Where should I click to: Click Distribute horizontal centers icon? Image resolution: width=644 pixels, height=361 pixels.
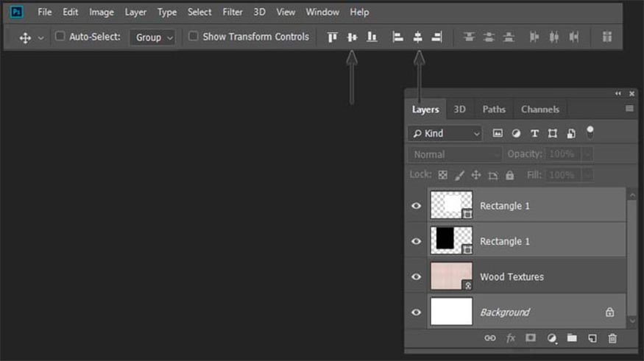click(554, 37)
